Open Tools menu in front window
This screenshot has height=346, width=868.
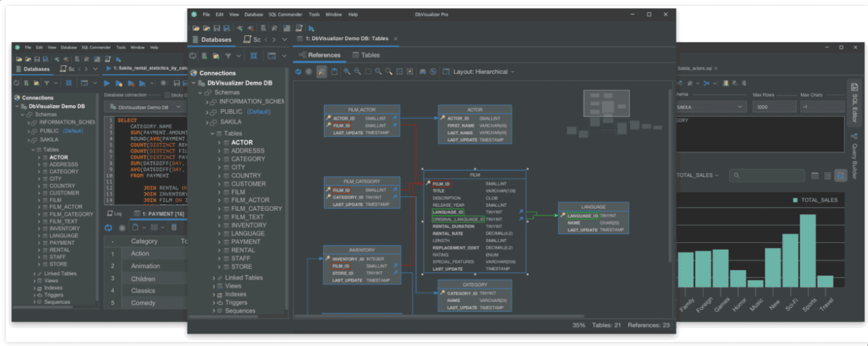tap(314, 14)
